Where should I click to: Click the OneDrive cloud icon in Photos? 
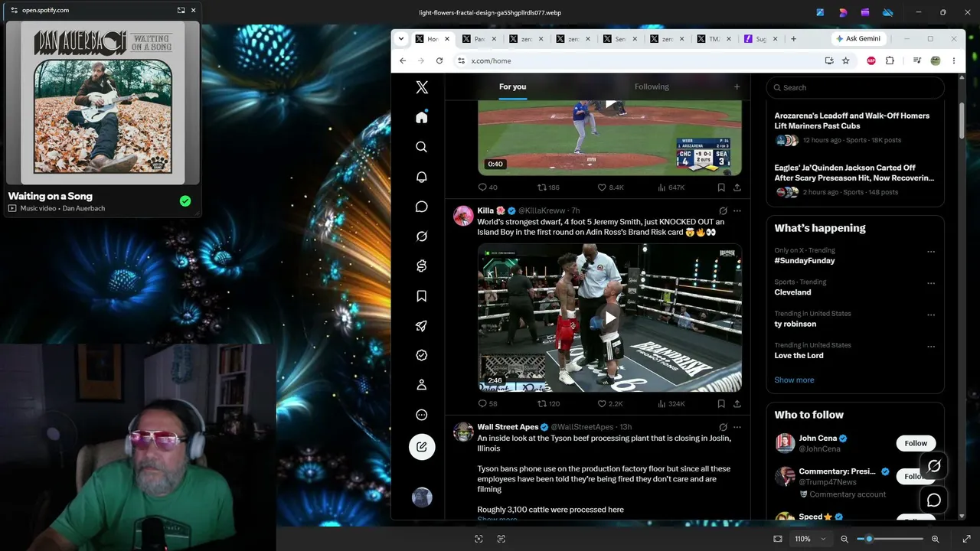(888, 12)
